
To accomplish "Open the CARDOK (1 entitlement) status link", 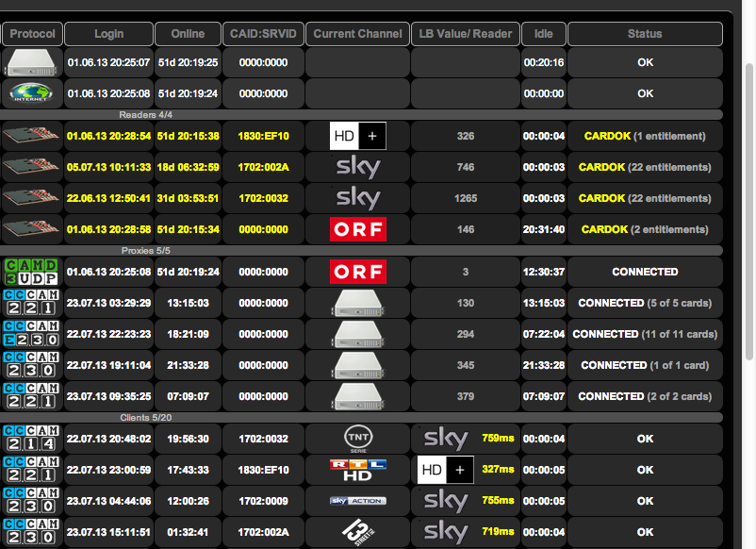I will coord(645,136).
